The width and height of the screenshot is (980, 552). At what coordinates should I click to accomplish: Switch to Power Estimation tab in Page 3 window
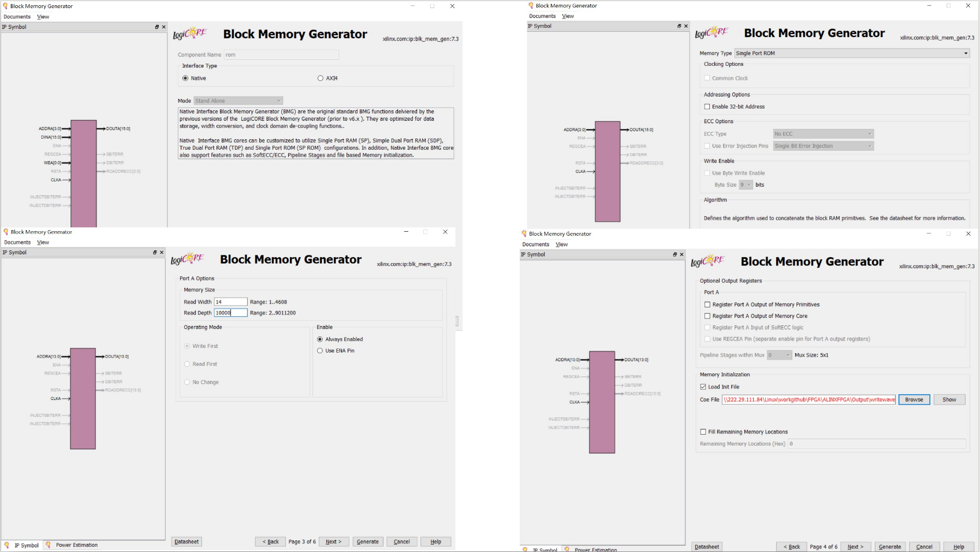(x=72, y=545)
